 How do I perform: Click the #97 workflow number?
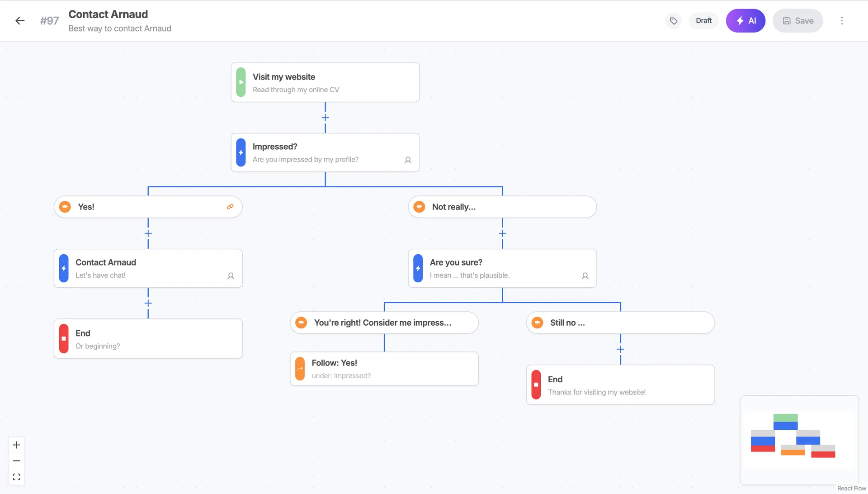point(49,21)
